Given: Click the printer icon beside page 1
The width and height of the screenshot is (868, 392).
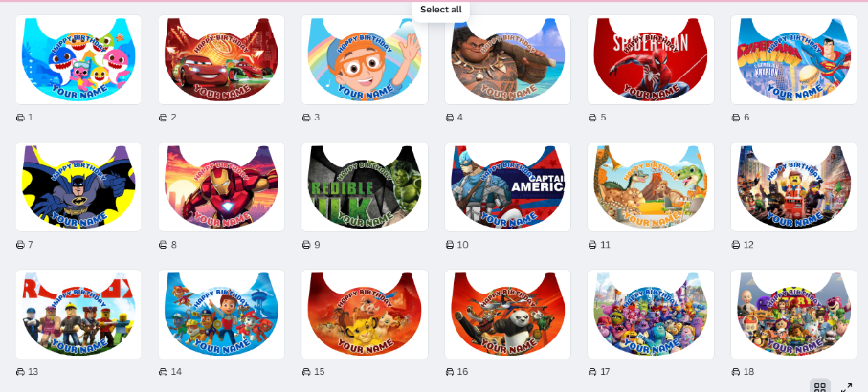Looking at the screenshot, I should pos(20,118).
